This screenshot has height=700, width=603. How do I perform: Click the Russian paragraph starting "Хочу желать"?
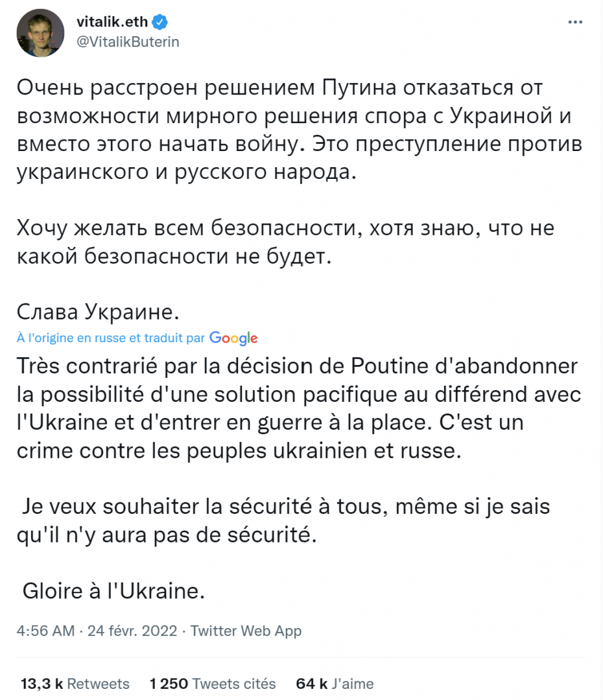(x=285, y=242)
